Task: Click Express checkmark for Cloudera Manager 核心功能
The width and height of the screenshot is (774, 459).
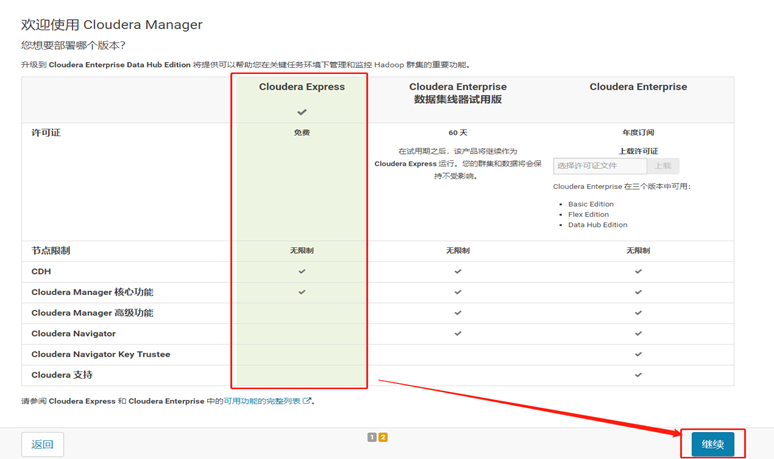Action: [x=302, y=292]
